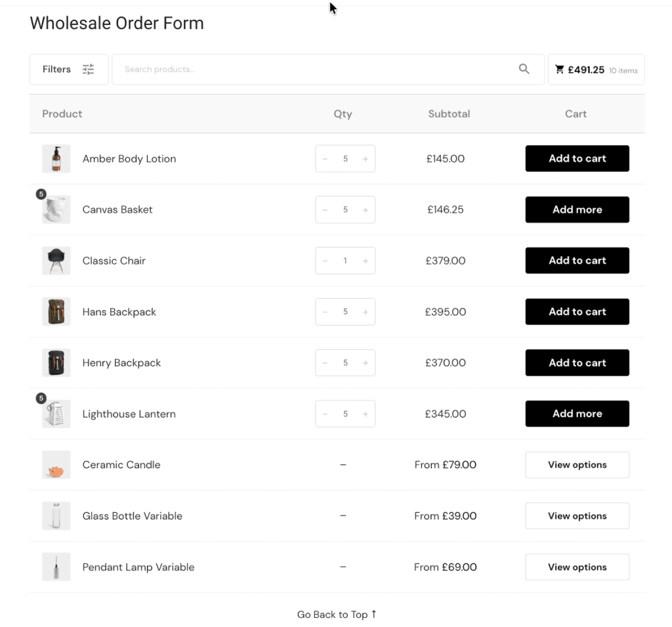The image size is (672, 627).
Task: Open the Filters settings icon
Action: coord(88,69)
